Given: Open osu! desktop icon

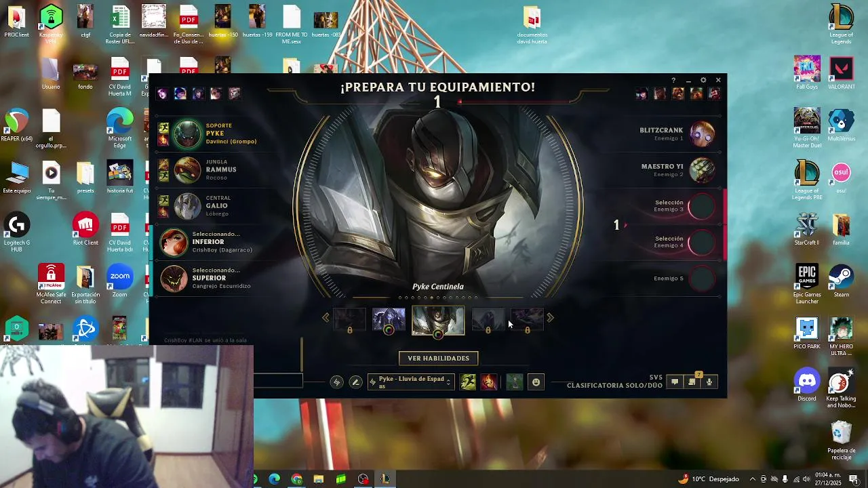Looking at the screenshot, I should (842, 177).
